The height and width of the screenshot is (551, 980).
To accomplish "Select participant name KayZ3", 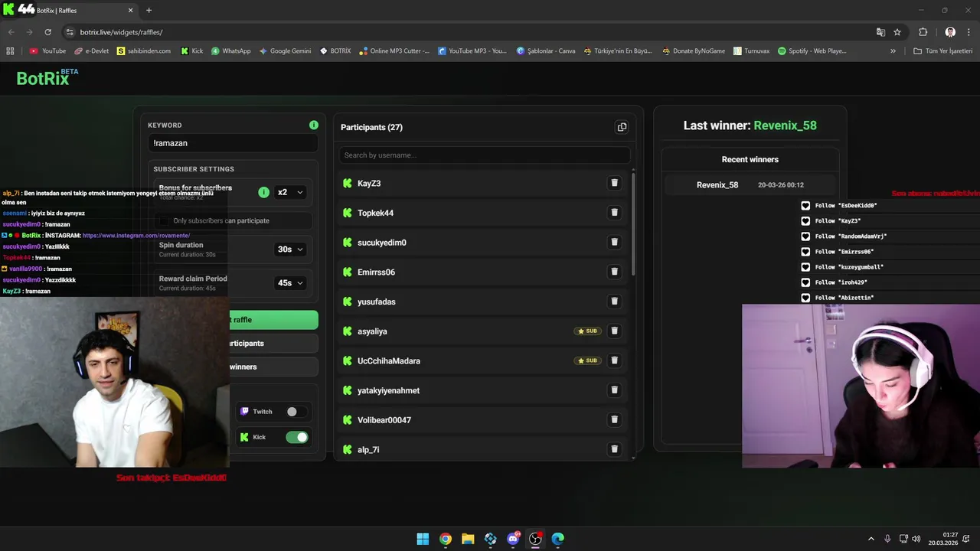I will 369,184.
